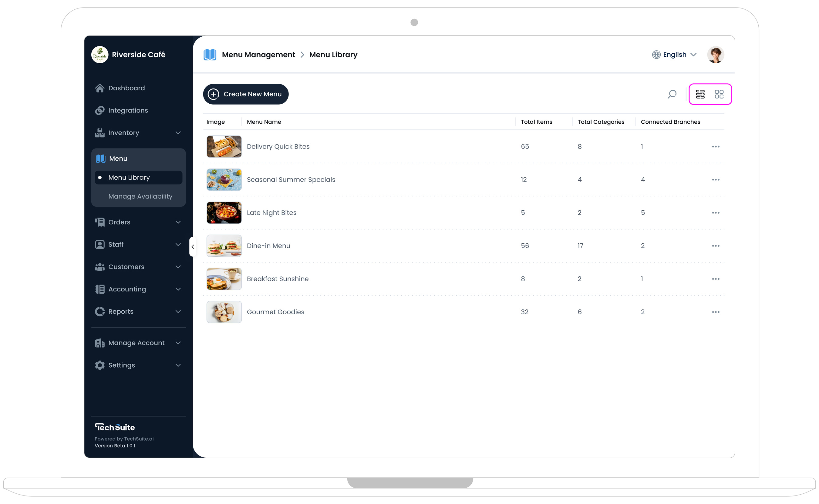Select the Integrations sidebar icon
Image resolution: width=819 pixels, height=504 pixels.
pyautogui.click(x=99, y=110)
